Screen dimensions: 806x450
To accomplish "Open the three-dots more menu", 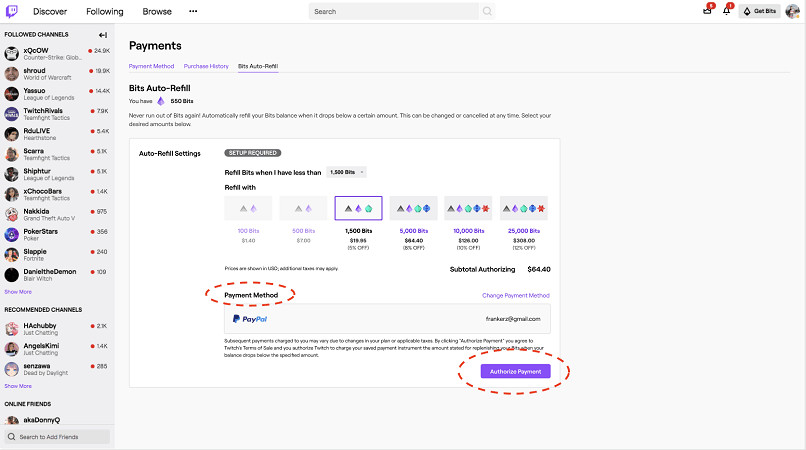I will pyautogui.click(x=193, y=11).
